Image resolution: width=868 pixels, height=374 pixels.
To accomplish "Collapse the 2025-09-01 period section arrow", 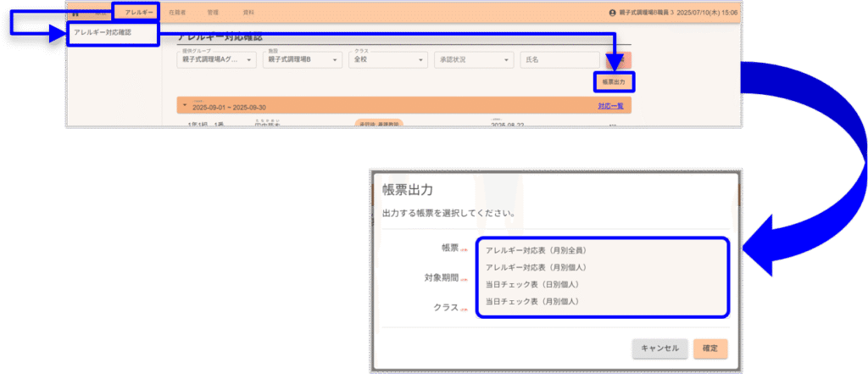I will [x=185, y=106].
